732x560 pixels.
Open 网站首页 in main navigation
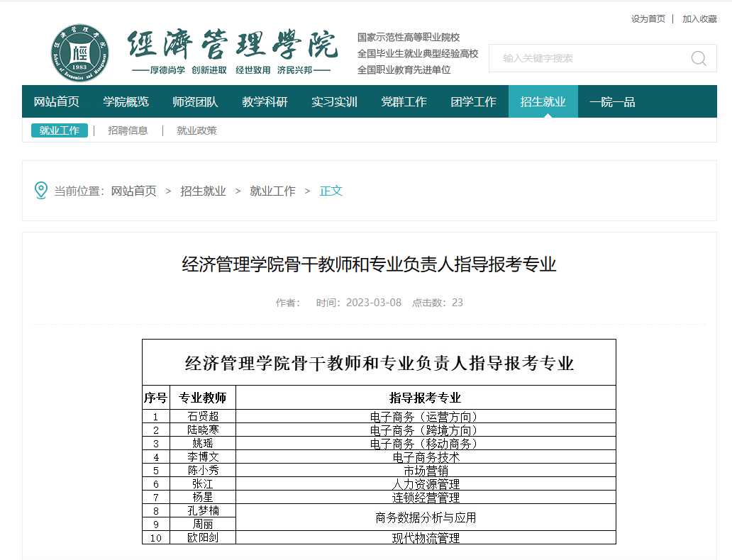57,102
